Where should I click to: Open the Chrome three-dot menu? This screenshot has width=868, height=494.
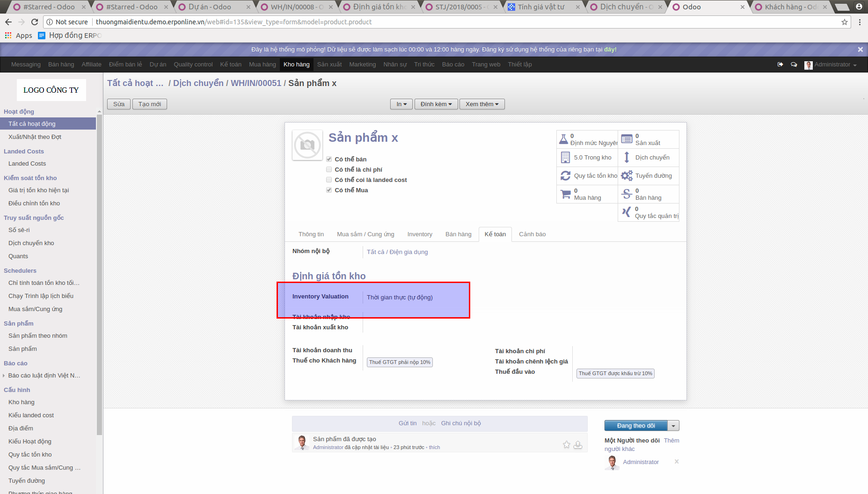point(860,22)
